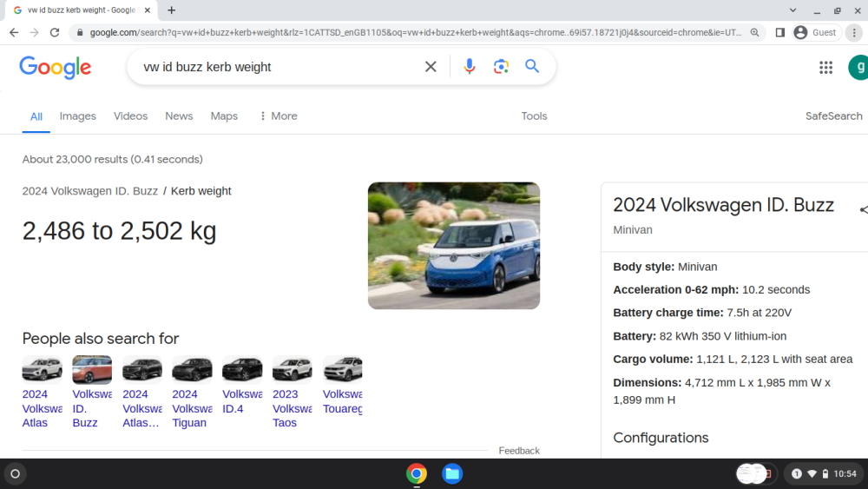This screenshot has width=868, height=489.
Task: Click the 'Body style:' label
Action: pos(643,267)
